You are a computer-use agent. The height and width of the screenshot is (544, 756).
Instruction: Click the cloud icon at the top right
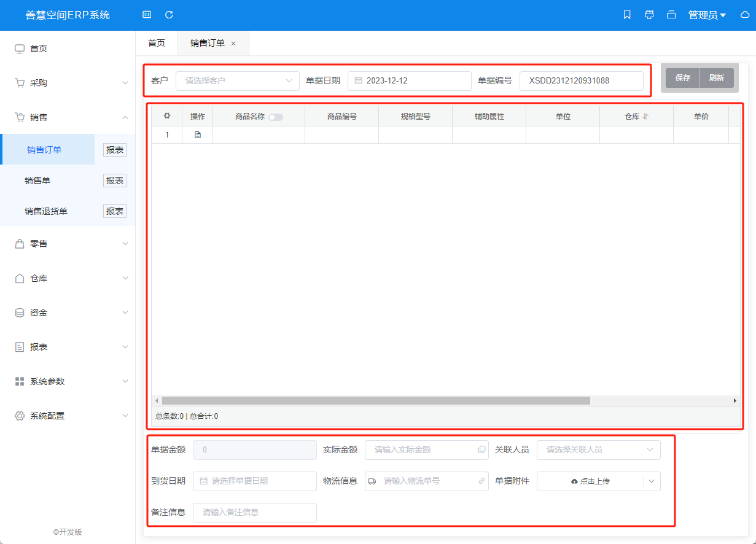(x=745, y=15)
